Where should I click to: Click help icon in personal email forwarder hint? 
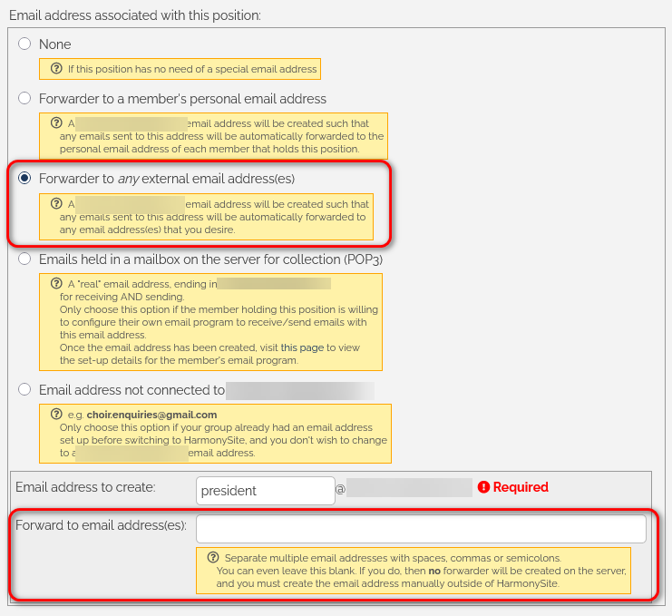pos(57,123)
